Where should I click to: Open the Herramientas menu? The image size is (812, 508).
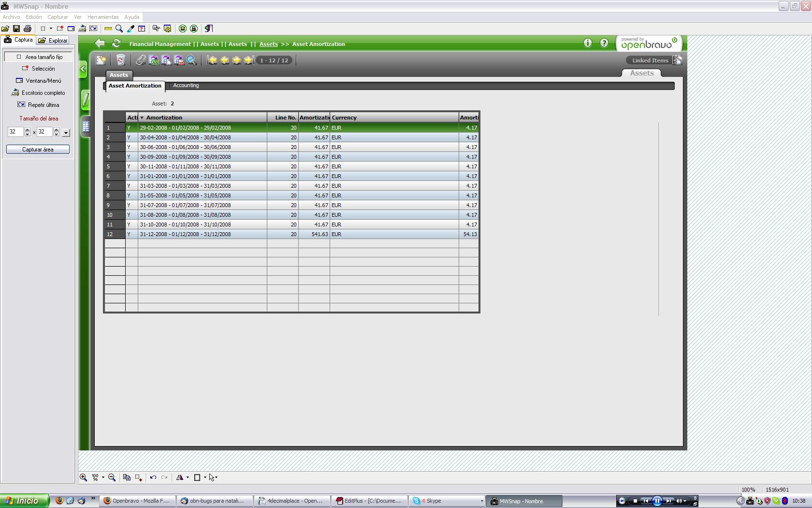coord(103,17)
